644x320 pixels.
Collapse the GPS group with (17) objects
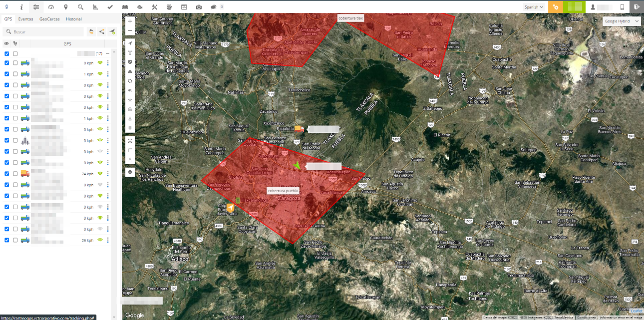(x=107, y=53)
